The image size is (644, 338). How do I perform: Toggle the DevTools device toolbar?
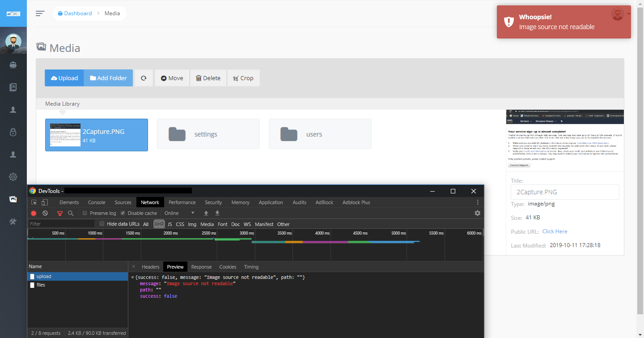point(45,202)
